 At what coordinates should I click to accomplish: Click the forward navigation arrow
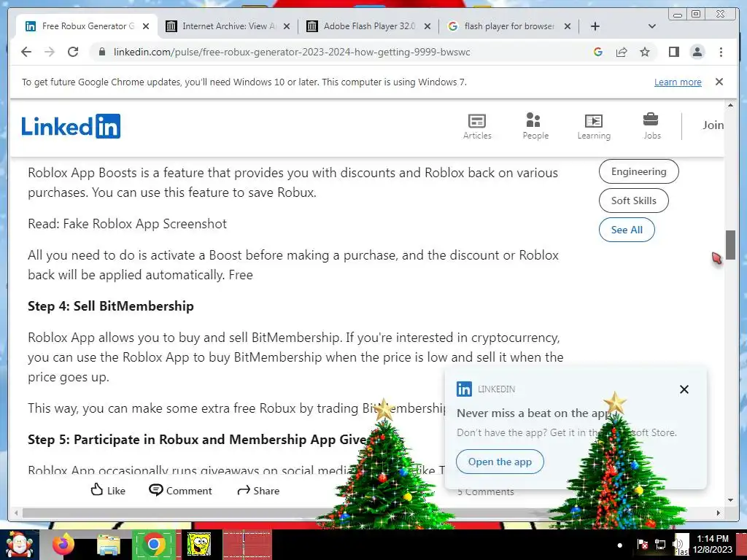tap(50, 52)
